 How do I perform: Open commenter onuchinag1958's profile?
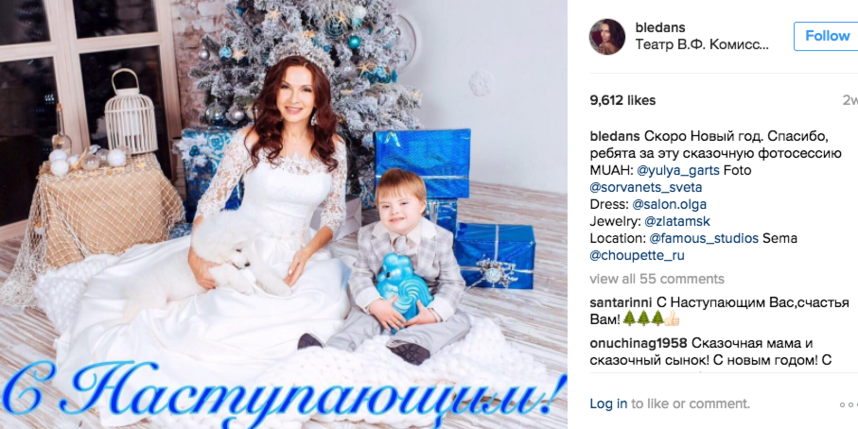(x=639, y=344)
